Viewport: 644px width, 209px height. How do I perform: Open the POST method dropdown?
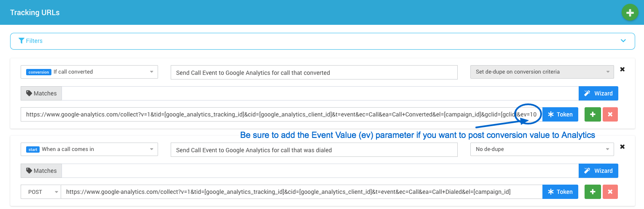[41, 192]
